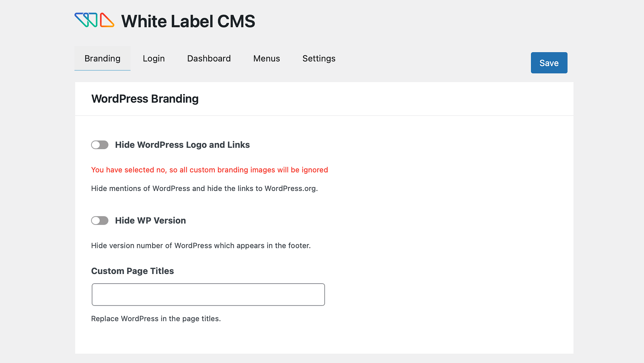Open the Settings tab
The height and width of the screenshot is (363, 644).
319,59
